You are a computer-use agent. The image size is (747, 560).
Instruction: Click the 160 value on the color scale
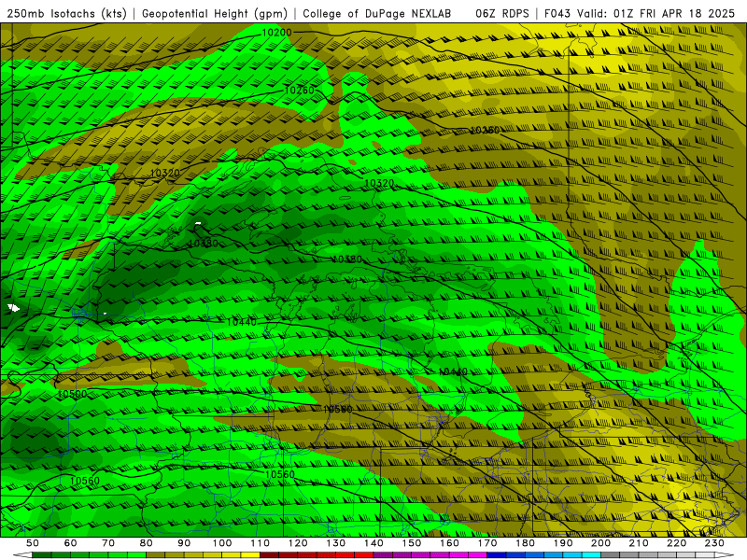pos(449,543)
